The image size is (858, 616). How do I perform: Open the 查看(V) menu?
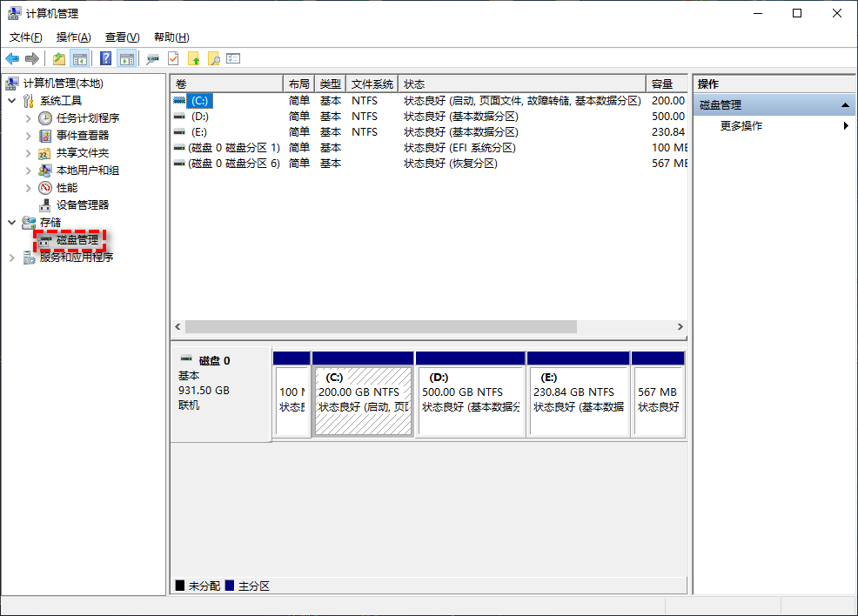click(x=122, y=37)
